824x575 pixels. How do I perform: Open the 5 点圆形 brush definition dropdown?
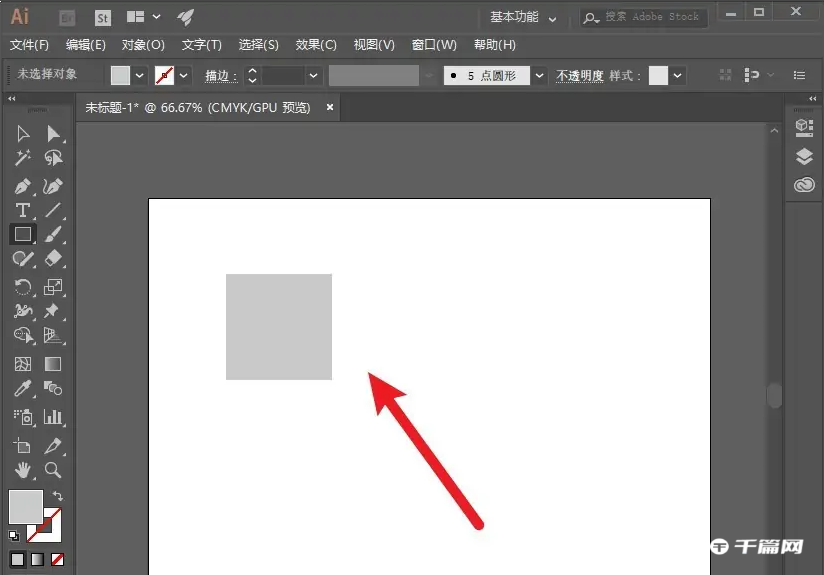pyautogui.click(x=539, y=76)
